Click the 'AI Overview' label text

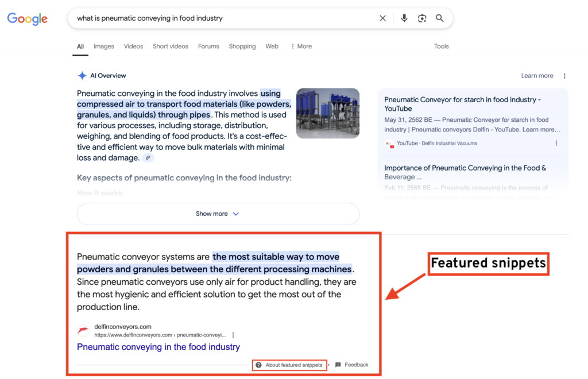tap(108, 76)
